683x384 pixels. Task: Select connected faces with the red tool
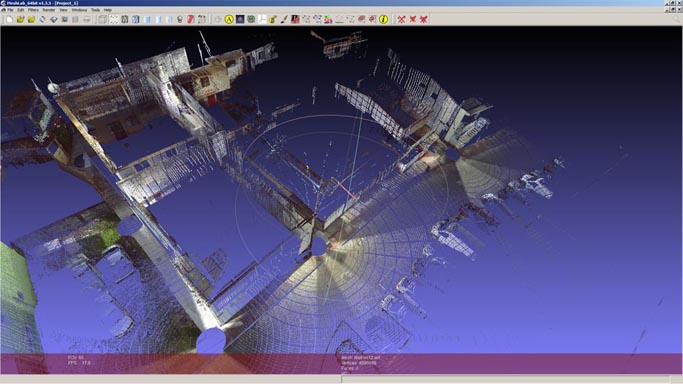coord(372,19)
